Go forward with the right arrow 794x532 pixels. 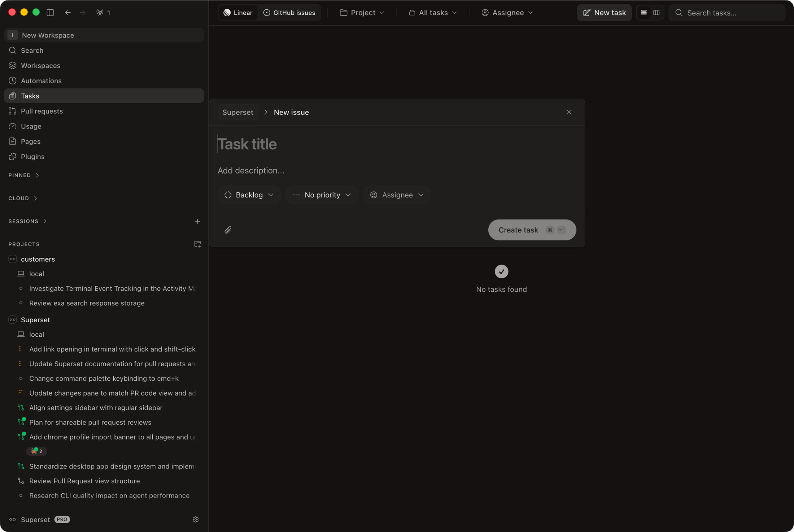pos(83,13)
